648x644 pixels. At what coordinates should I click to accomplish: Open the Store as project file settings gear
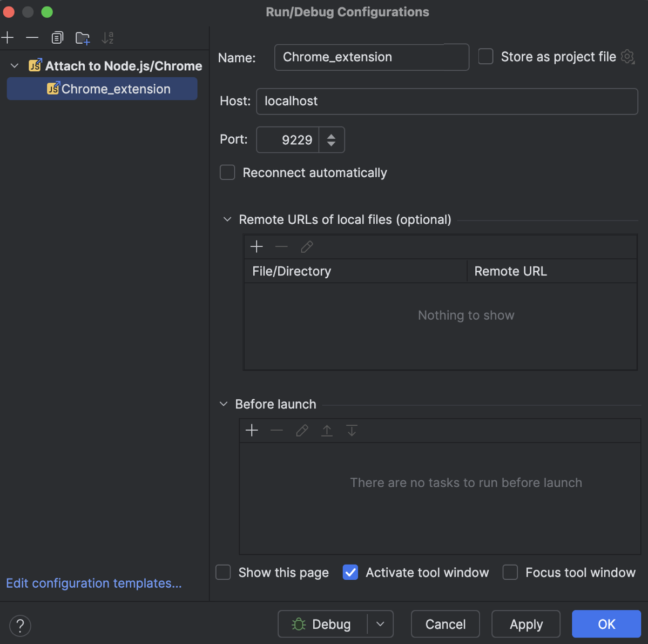pyautogui.click(x=627, y=57)
